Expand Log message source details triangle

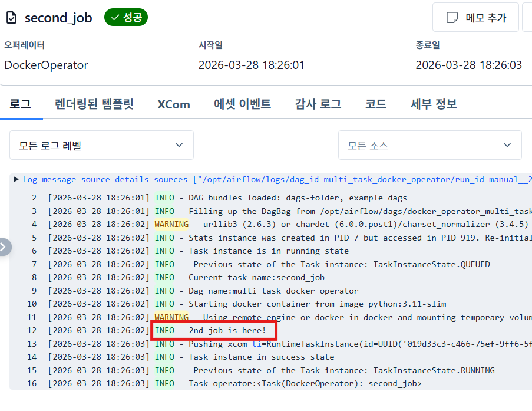click(x=16, y=179)
